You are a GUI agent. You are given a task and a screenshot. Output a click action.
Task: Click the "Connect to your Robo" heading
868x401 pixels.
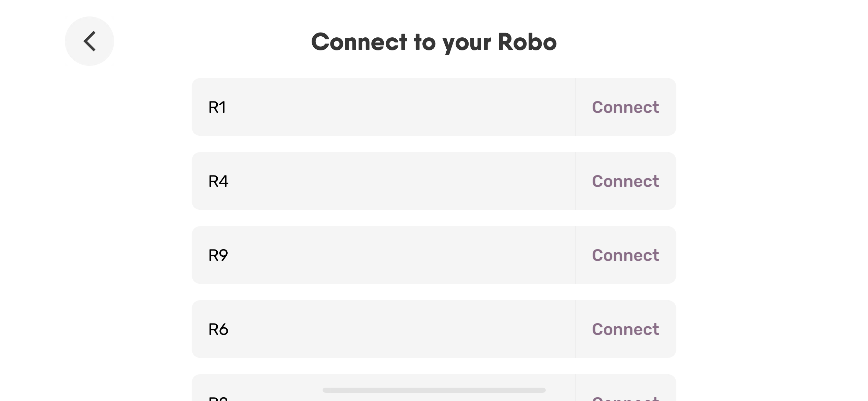(434, 42)
